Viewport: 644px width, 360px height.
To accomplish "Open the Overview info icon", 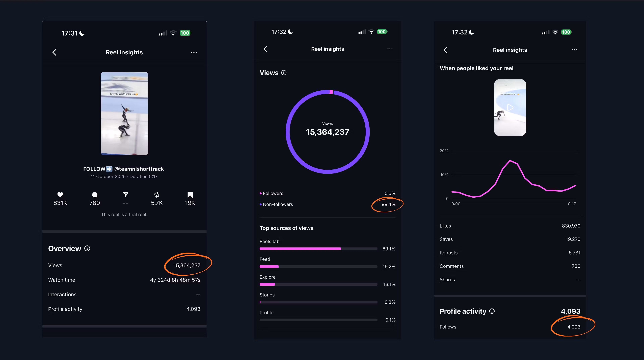I will pos(87,248).
